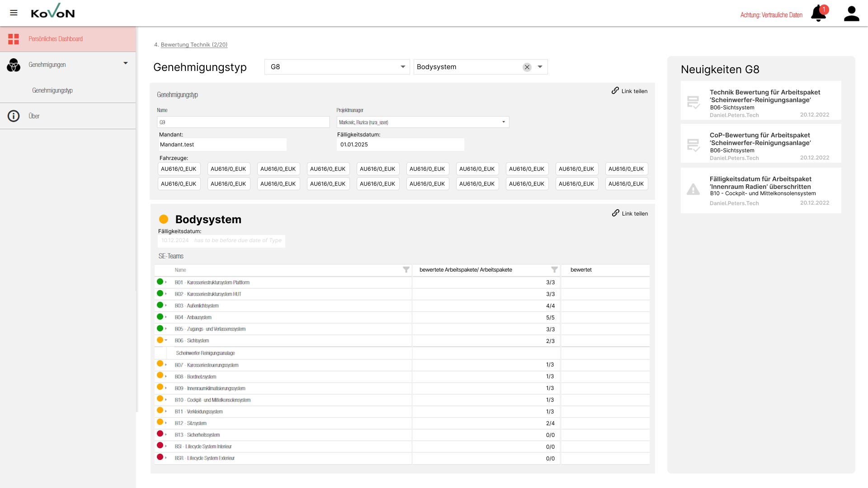Viewport: 868px width, 488px height.
Task: Open the G8 Genehmigungstyp dropdown
Action: (402, 67)
